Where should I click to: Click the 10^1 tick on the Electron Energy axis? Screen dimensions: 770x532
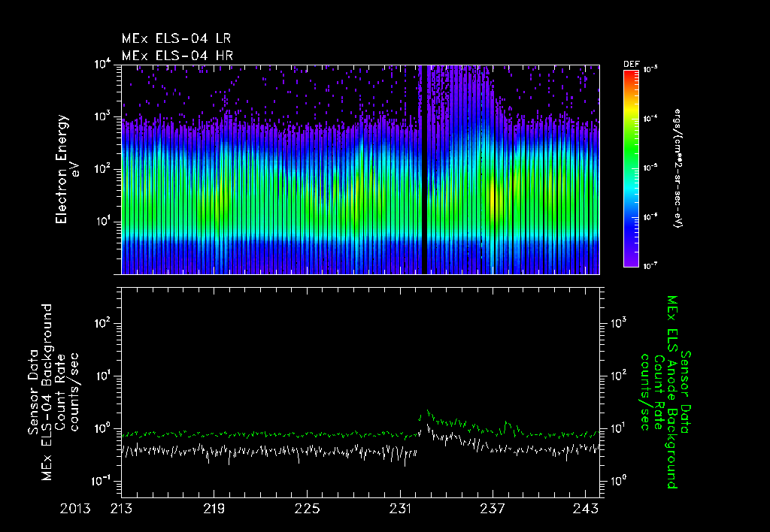[x=103, y=222]
